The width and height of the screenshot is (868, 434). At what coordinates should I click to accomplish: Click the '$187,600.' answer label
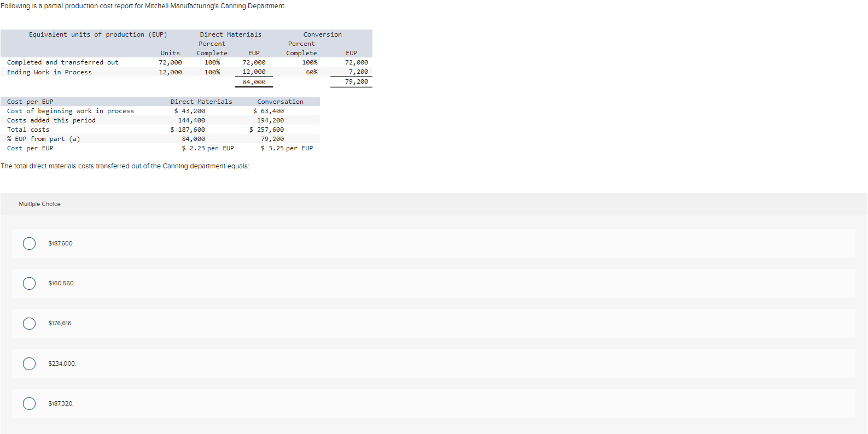61,243
